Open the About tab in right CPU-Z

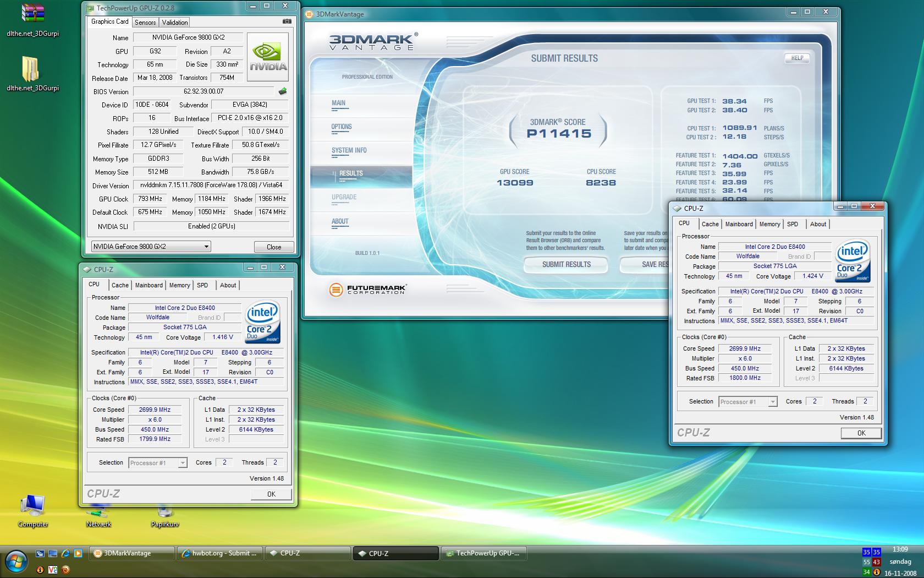(x=818, y=224)
